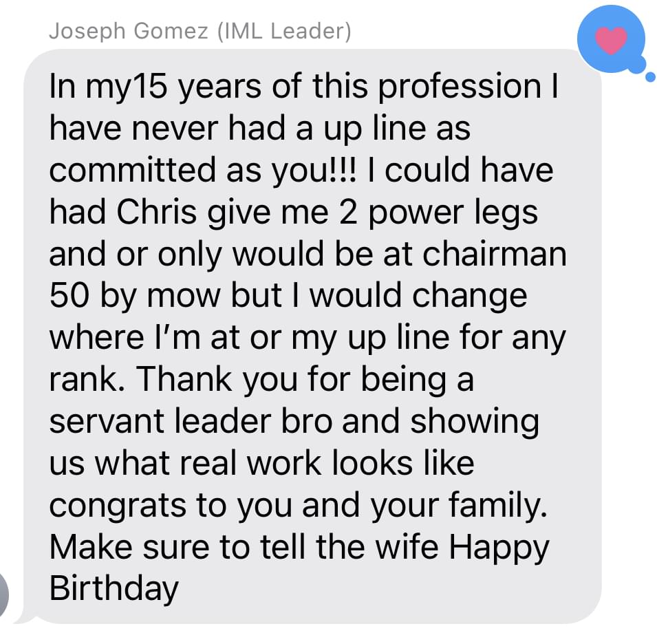
Task: Click the blue tapback reaction bubble
Action: coord(612,39)
